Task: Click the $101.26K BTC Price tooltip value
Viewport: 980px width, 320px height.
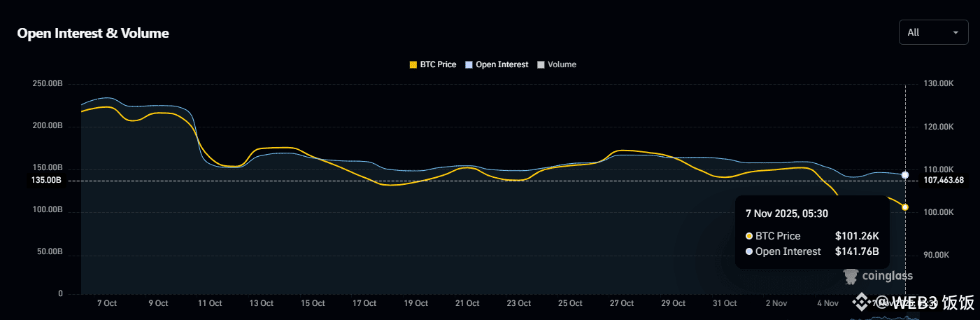Action: pos(857,236)
